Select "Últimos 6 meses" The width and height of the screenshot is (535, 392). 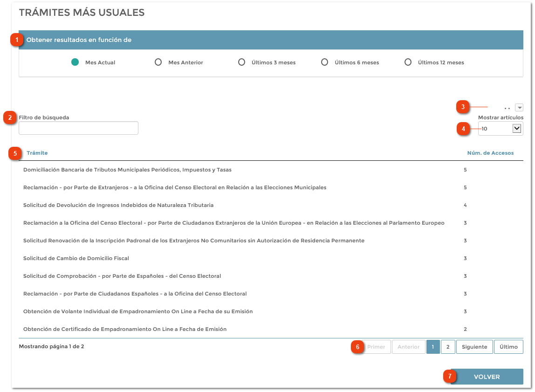coord(324,62)
